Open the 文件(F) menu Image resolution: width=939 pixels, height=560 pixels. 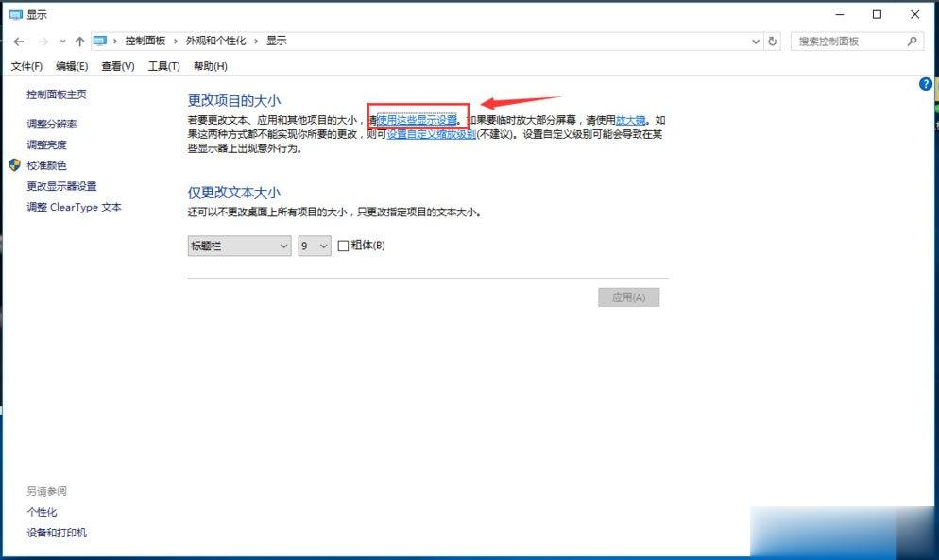[x=26, y=66]
